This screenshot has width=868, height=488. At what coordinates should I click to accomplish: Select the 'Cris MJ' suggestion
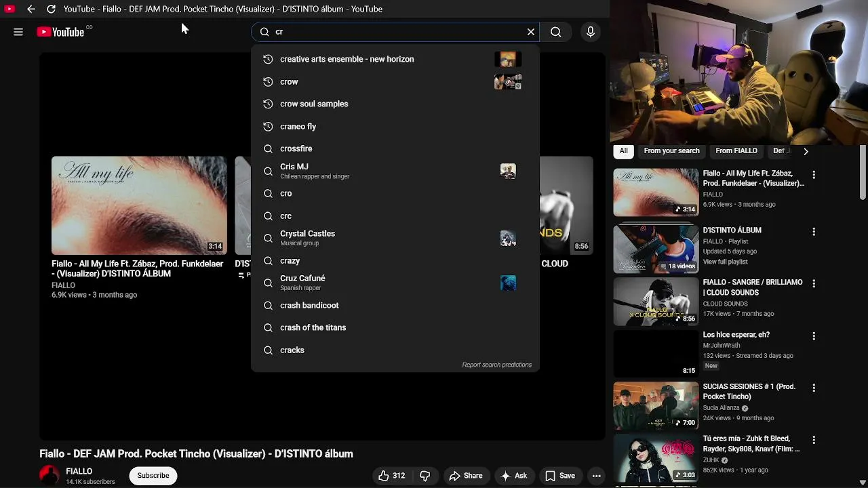point(395,171)
